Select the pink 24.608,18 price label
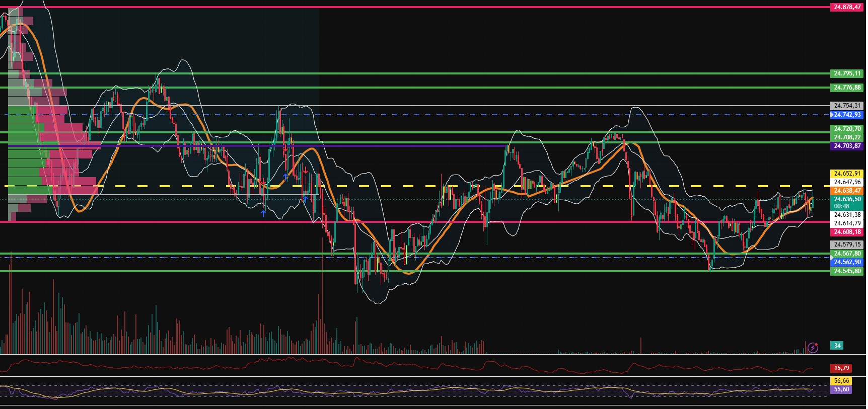The height and width of the screenshot is (409, 868). coord(847,232)
